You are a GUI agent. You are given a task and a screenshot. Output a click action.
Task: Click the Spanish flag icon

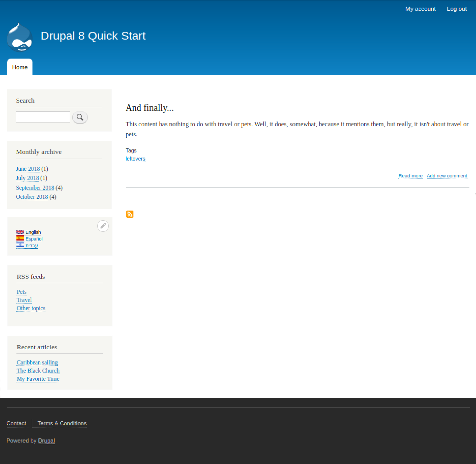20,238
